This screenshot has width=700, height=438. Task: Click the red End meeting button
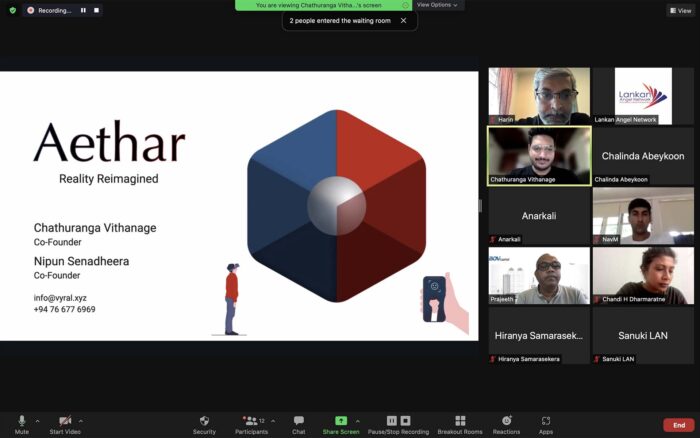click(679, 425)
